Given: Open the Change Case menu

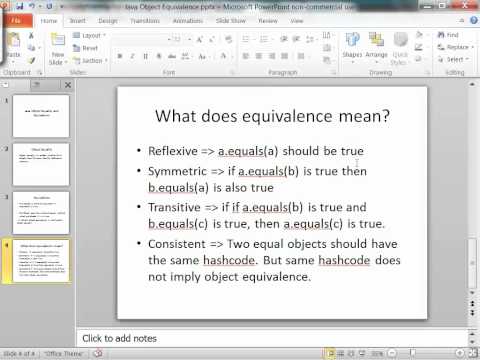Looking at the screenshot, I should pos(203,56).
